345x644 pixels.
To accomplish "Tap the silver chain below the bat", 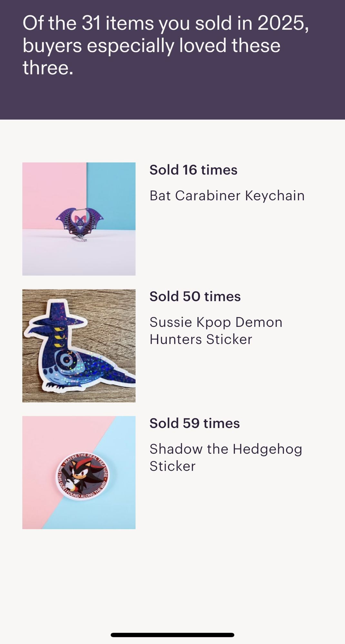I will (79, 239).
